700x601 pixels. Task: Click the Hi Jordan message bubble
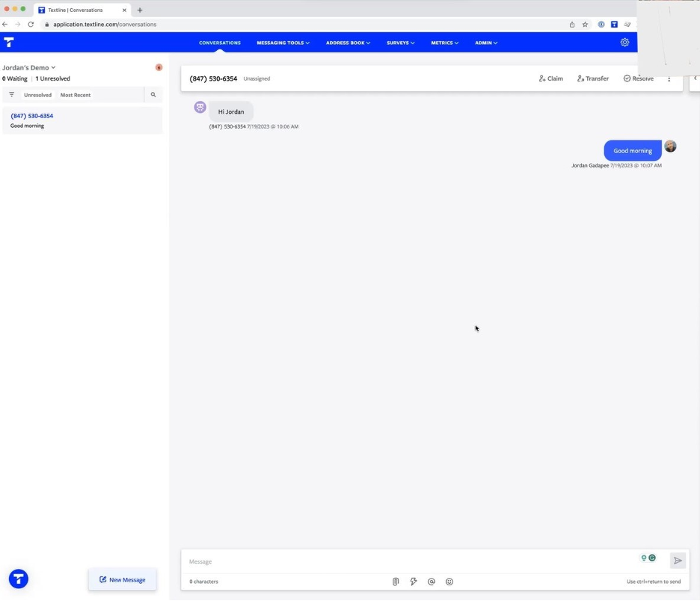[x=231, y=111]
